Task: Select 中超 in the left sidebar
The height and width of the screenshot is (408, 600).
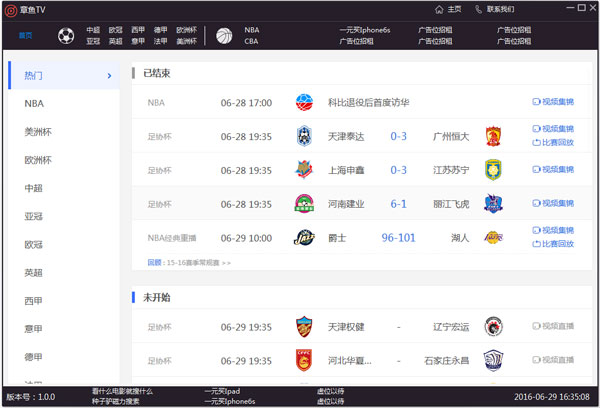Action: coord(33,188)
